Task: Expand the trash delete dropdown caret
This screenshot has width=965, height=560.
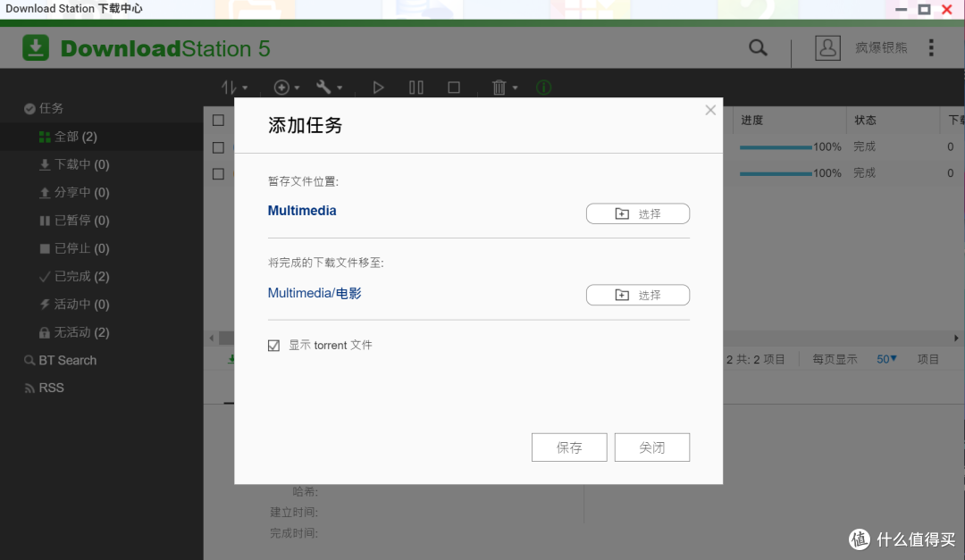Action: [516, 88]
